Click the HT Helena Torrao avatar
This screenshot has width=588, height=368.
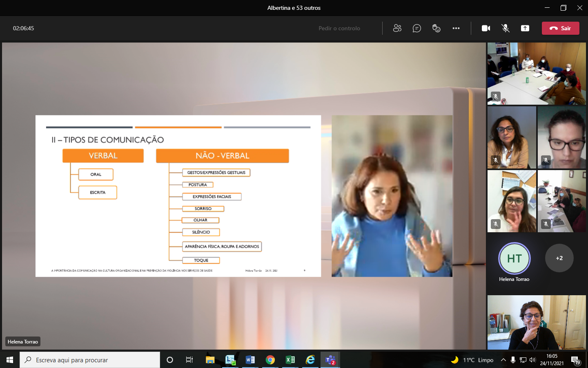pyautogui.click(x=514, y=258)
